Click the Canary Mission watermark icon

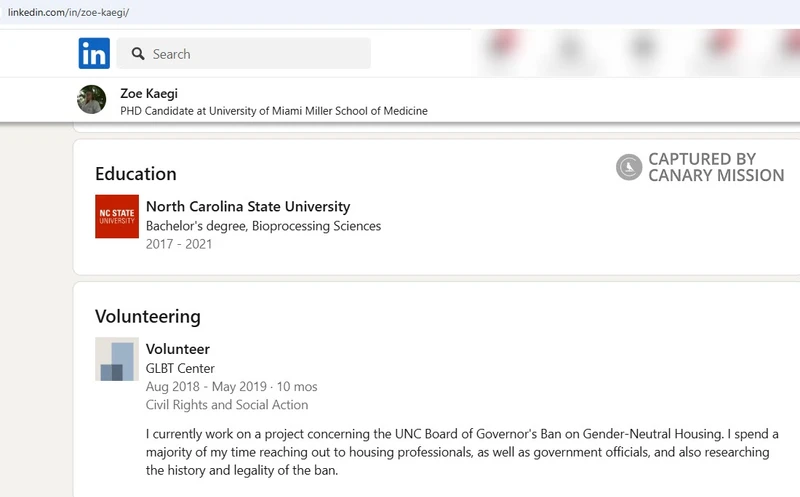point(629,167)
